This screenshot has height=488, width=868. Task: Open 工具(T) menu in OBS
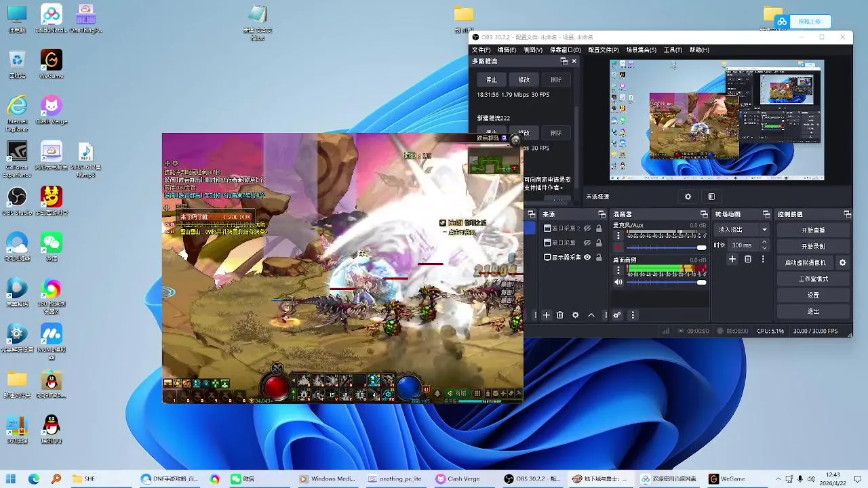coord(673,50)
